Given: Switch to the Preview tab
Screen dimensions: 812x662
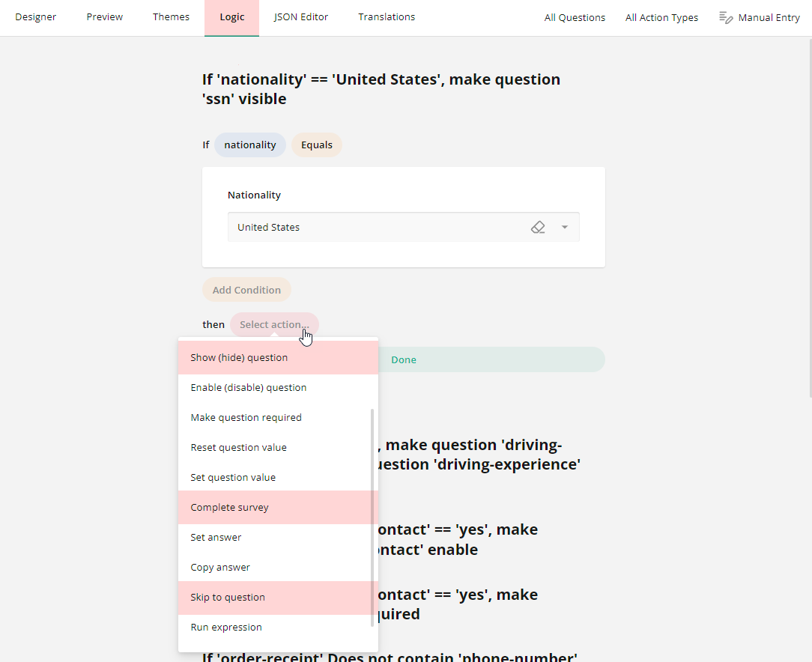Looking at the screenshot, I should point(104,16).
